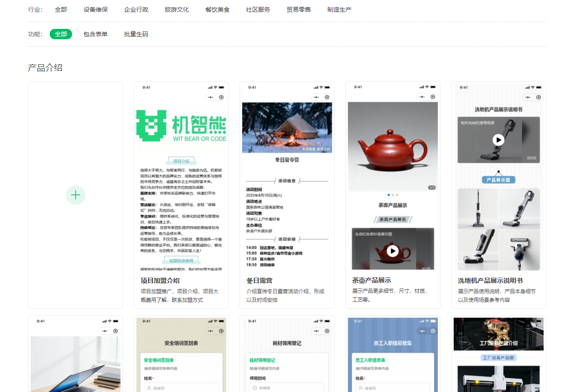Filter industry by 贸易零售
The image size is (566, 392).
pos(298,9)
